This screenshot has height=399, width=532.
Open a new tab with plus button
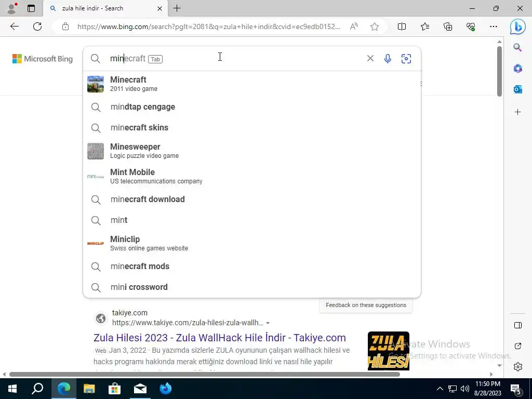pyautogui.click(x=177, y=8)
